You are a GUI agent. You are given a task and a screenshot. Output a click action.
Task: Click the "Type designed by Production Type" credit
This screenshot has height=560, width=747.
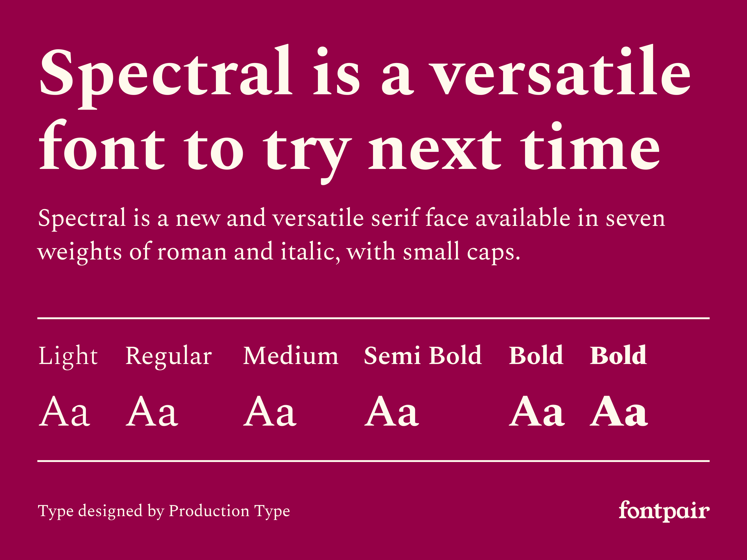coord(164,511)
